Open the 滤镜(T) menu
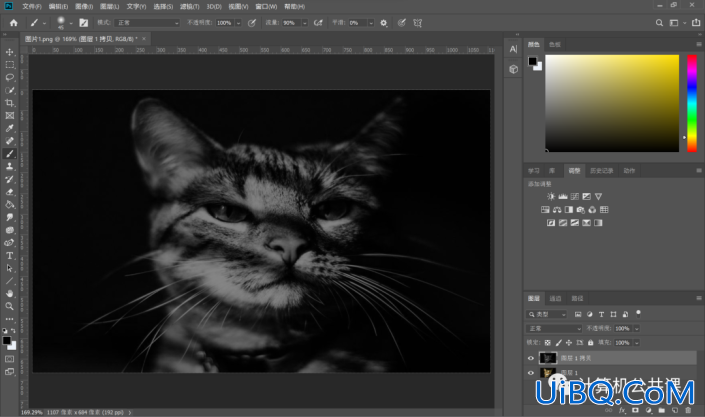Viewport: 705px width, 417px height. pyautogui.click(x=189, y=6)
